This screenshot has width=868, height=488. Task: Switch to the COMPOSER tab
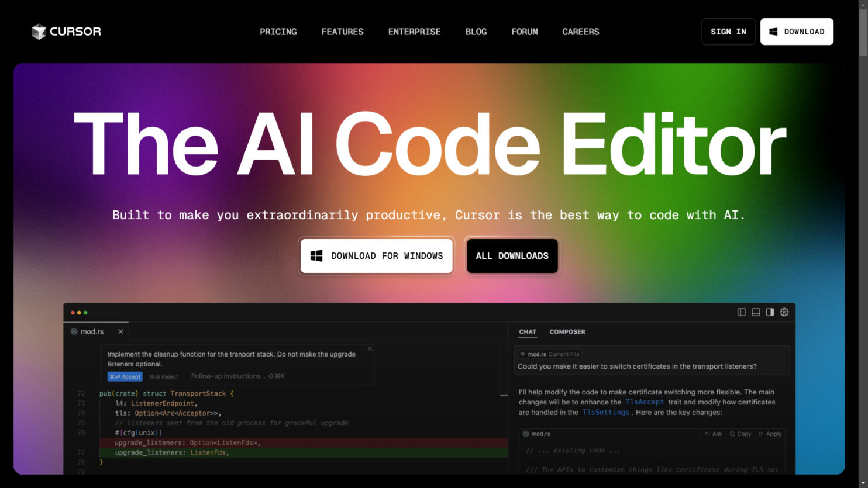click(x=567, y=331)
